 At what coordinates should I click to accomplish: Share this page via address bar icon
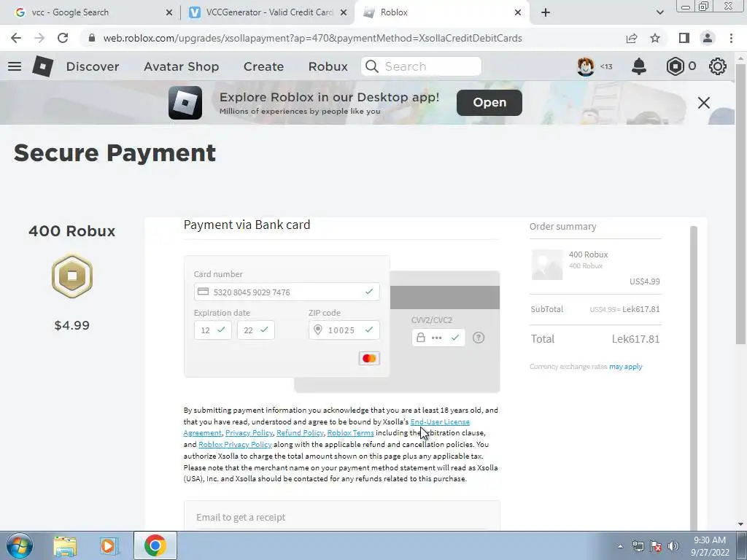pos(632,38)
